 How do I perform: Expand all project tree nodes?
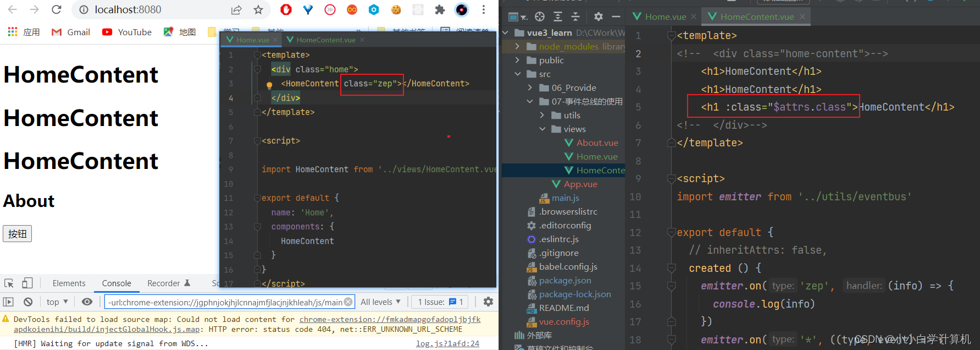[x=558, y=17]
